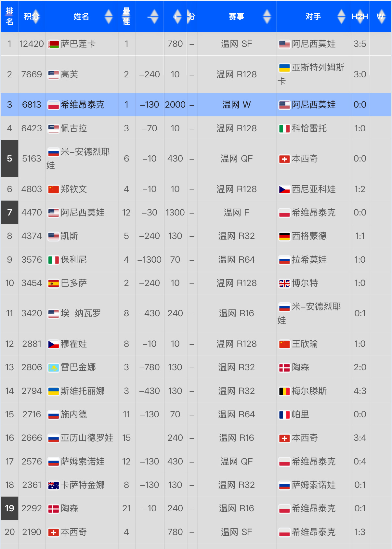Click Czech flag beside 穆霍娃

[54, 344]
